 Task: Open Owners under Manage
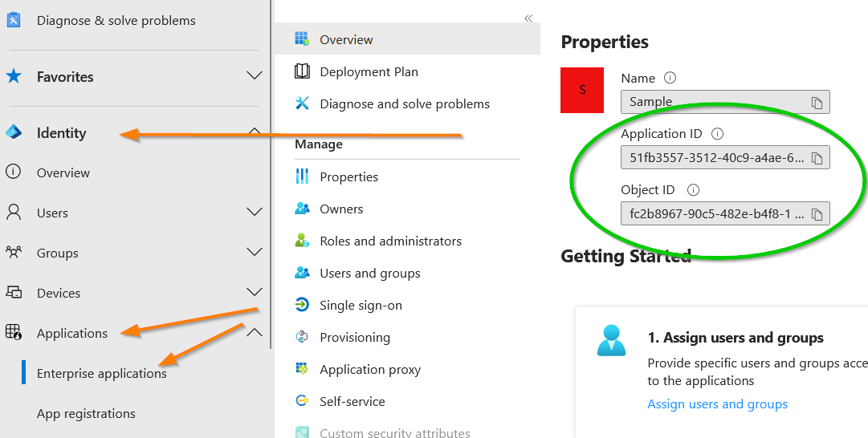click(x=341, y=209)
